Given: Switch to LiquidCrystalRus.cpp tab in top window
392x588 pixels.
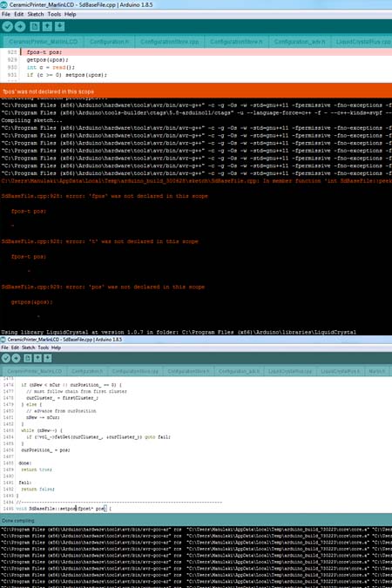Looking at the screenshot, I should pos(362,41).
